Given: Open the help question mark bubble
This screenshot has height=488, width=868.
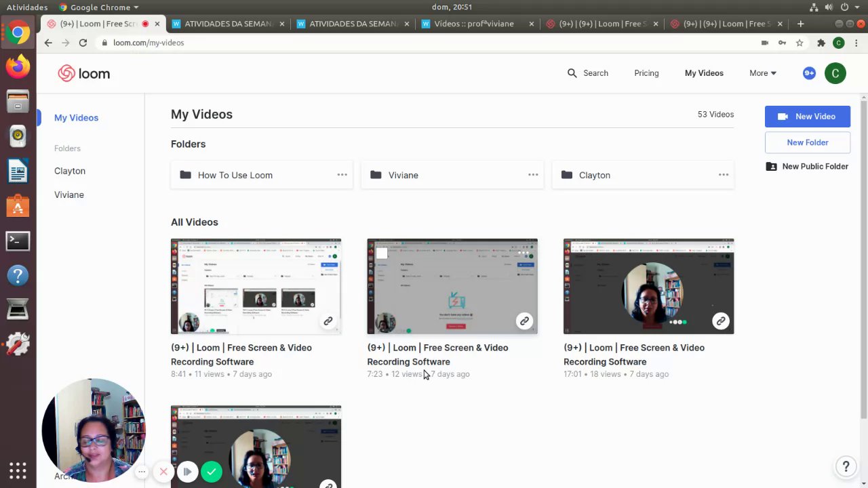Looking at the screenshot, I should 846,466.
